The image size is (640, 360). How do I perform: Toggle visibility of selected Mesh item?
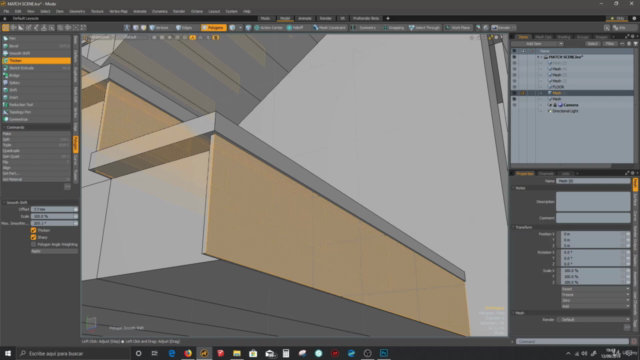[x=514, y=93]
